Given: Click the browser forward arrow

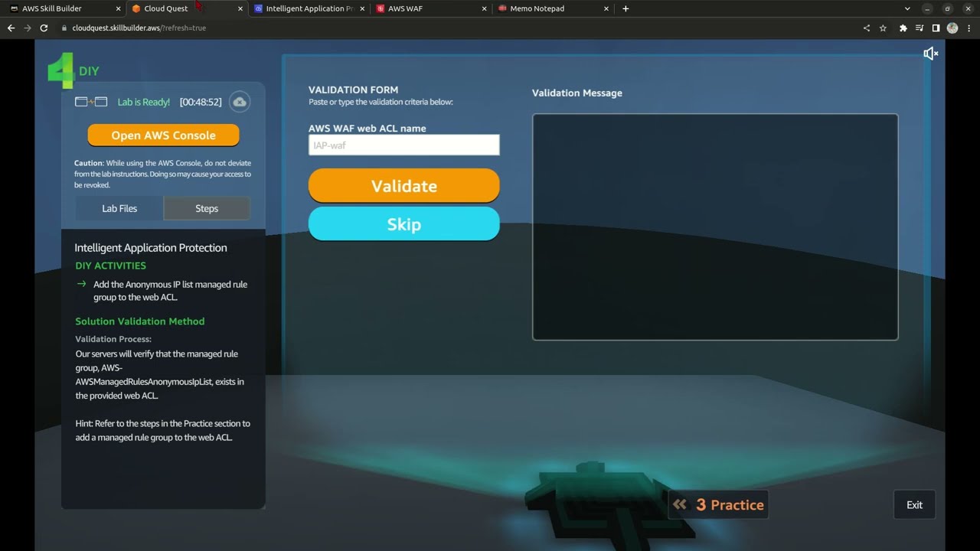Looking at the screenshot, I should (28, 28).
